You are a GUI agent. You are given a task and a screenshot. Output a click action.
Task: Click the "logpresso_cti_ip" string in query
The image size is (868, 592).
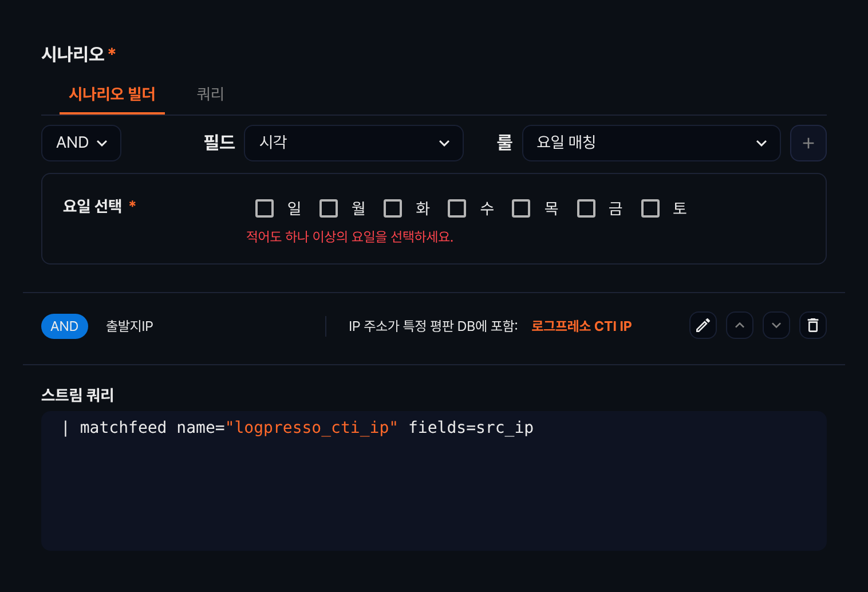[311, 428]
